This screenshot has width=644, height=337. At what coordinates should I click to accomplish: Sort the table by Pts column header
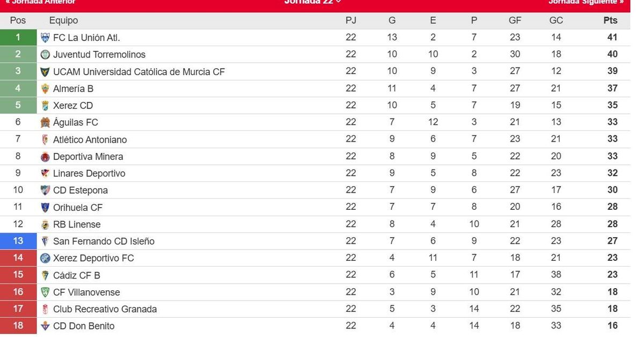pyautogui.click(x=610, y=20)
